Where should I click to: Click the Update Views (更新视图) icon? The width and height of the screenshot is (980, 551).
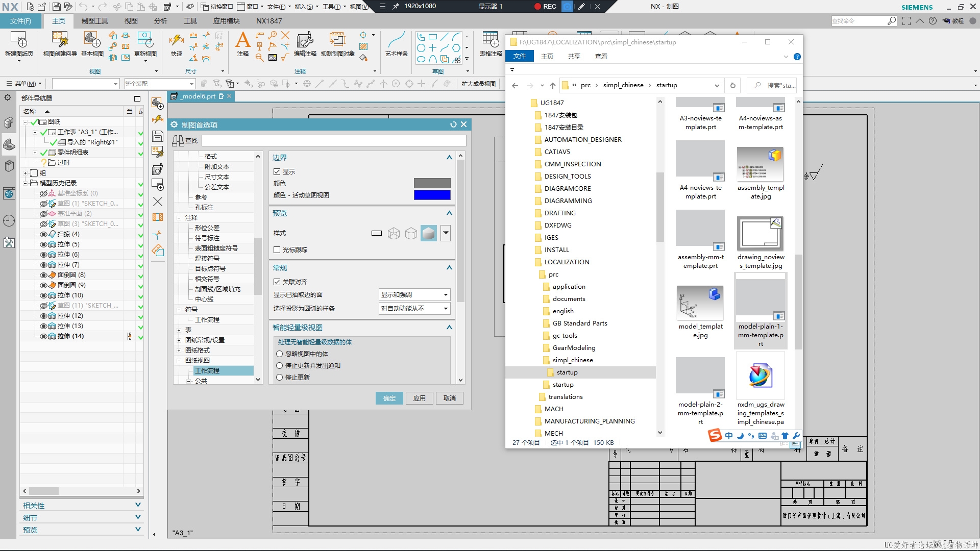coord(145,40)
